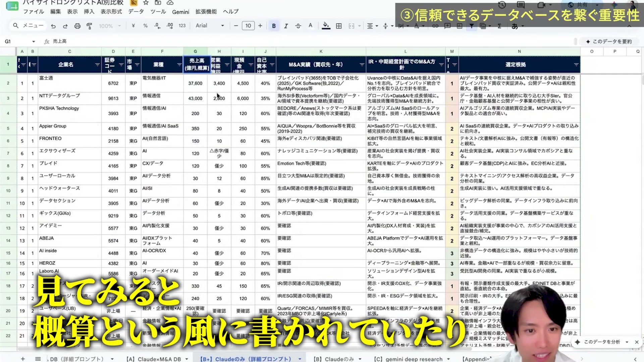Open fill color bucket picker
644x362 pixels.
tap(326, 25)
